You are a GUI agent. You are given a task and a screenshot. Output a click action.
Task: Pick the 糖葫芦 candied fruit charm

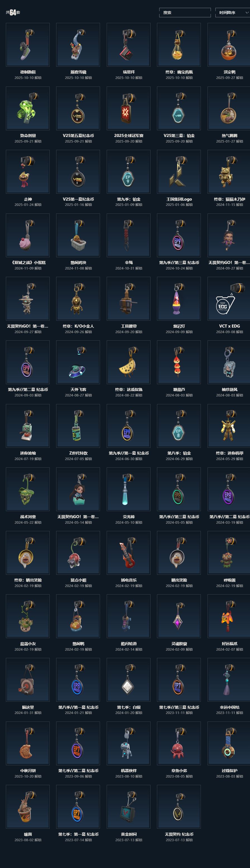click(179, 362)
